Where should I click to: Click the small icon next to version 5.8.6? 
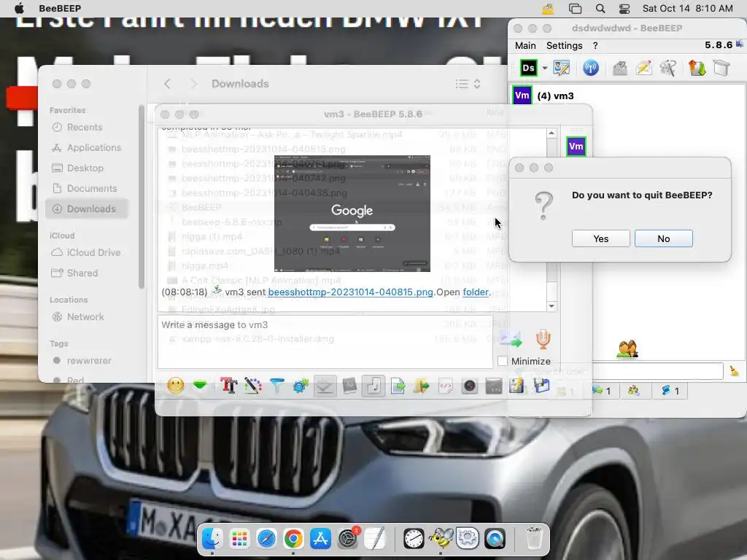tap(740, 44)
